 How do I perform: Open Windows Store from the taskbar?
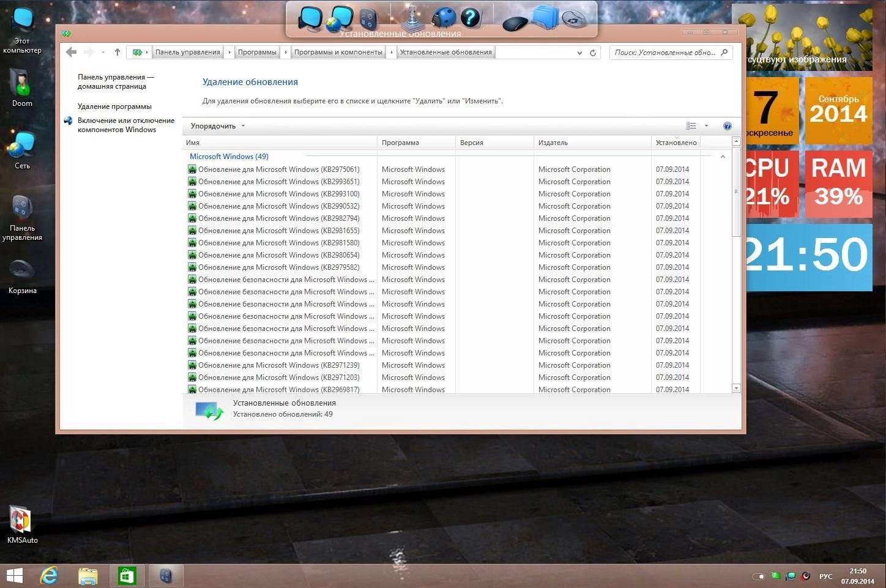pyautogui.click(x=127, y=576)
